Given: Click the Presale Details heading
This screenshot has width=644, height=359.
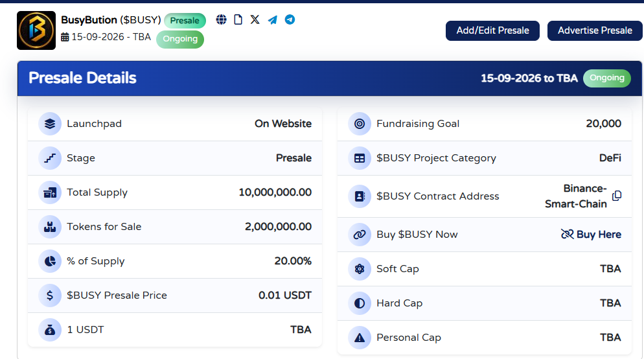Looking at the screenshot, I should click(x=82, y=78).
